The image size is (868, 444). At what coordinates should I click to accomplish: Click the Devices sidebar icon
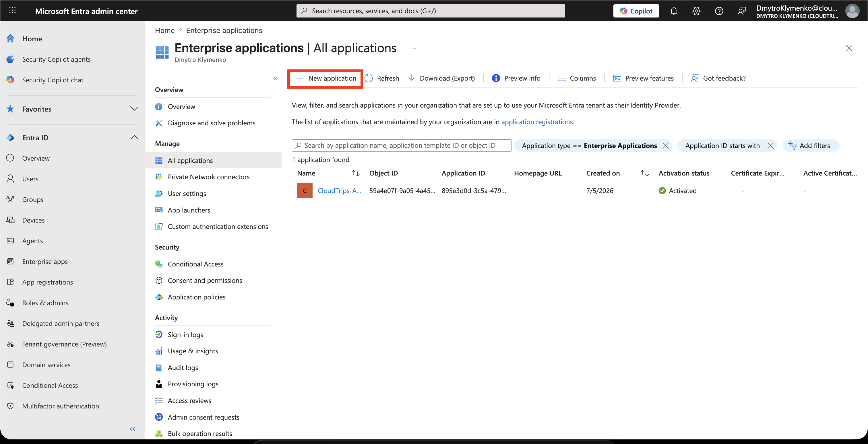[10, 220]
